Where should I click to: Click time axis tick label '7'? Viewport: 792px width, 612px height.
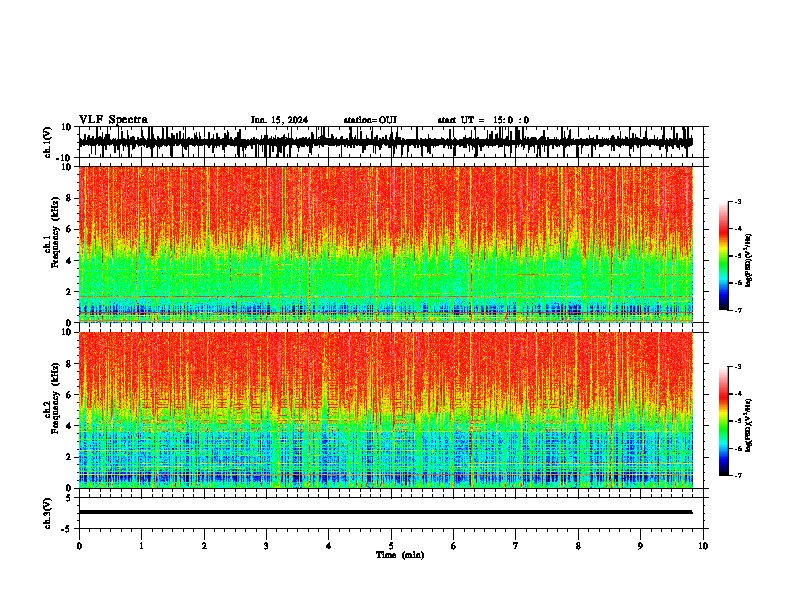[516, 546]
